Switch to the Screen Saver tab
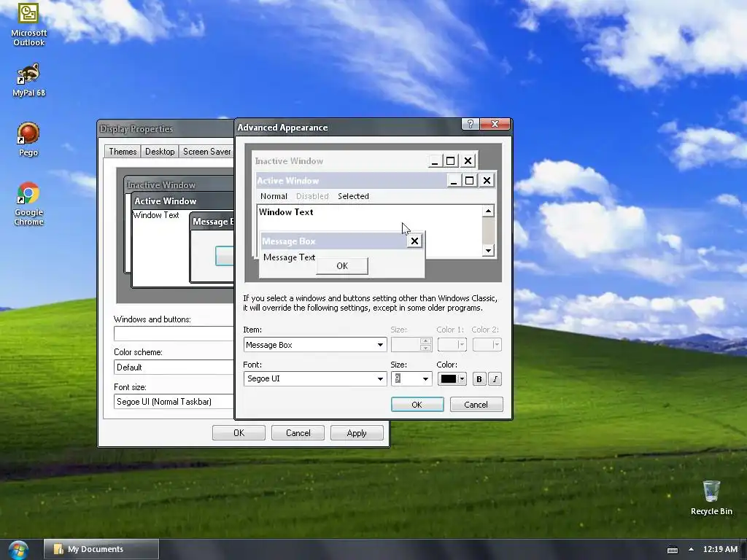This screenshot has width=747, height=560. (x=206, y=152)
